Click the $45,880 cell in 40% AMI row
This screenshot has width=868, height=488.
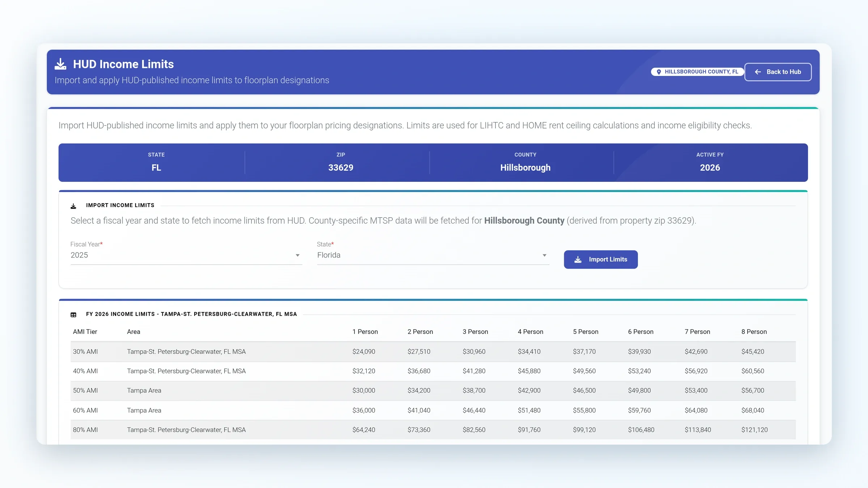[529, 371]
